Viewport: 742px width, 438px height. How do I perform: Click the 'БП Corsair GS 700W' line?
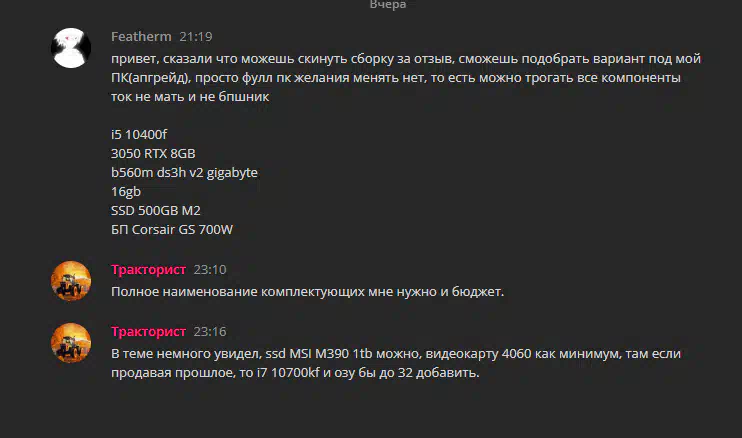(x=172, y=230)
